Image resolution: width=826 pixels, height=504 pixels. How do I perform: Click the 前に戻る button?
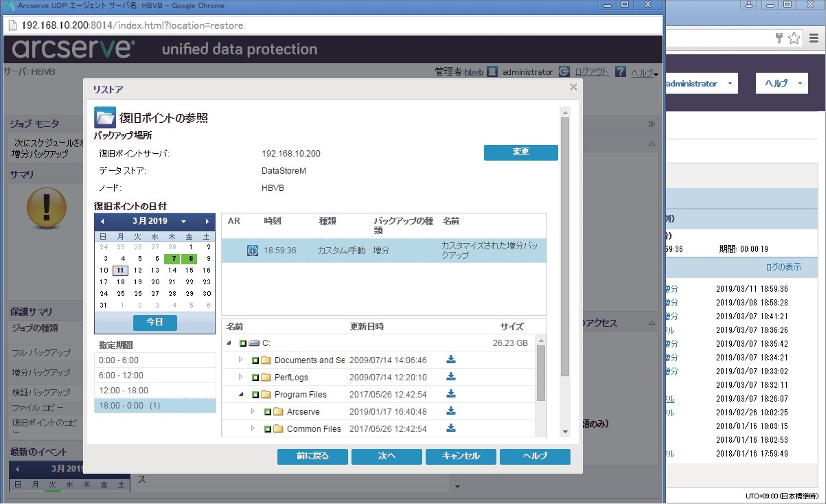[x=312, y=456]
